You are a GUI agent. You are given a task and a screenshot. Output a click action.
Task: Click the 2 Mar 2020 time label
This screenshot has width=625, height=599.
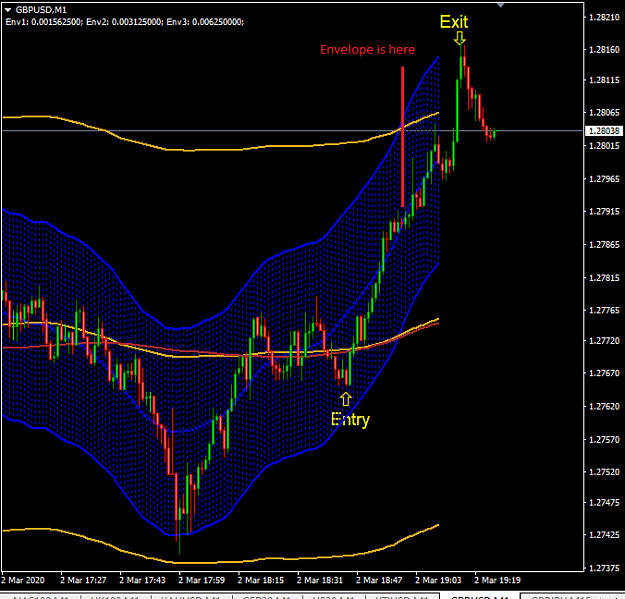point(23,580)
